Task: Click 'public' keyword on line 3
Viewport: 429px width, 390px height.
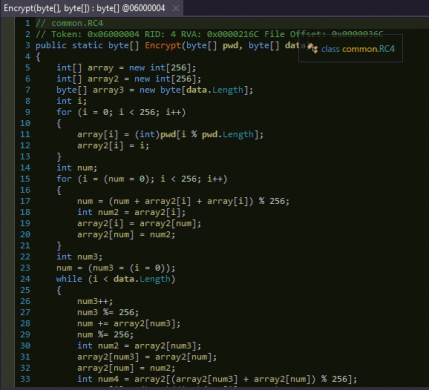Action: click(x=51, y=45)
